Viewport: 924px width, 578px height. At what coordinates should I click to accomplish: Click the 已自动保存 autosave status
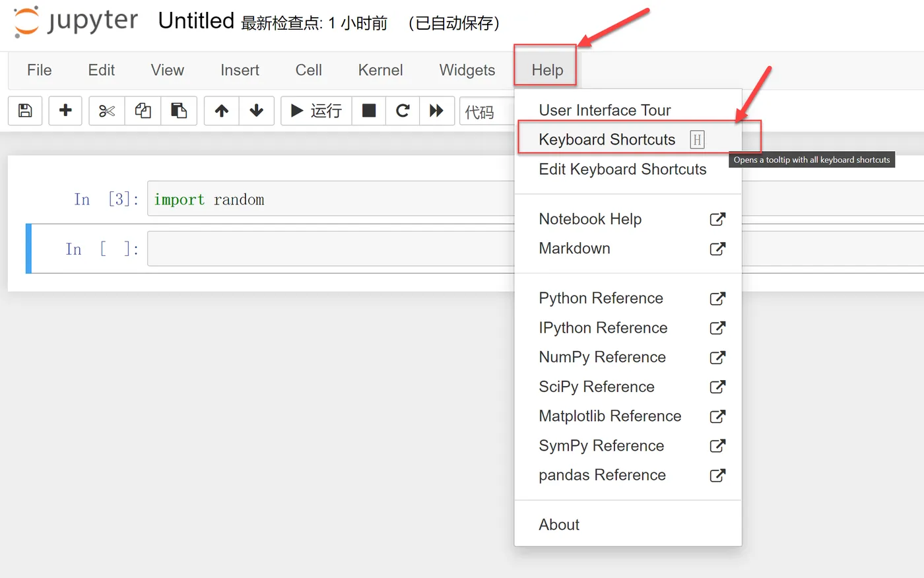point(454,23)
